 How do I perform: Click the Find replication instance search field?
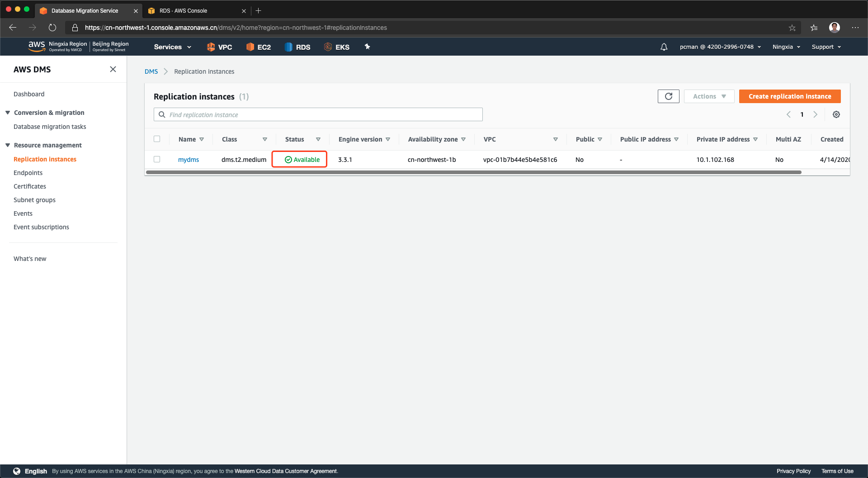coord(318,115)
